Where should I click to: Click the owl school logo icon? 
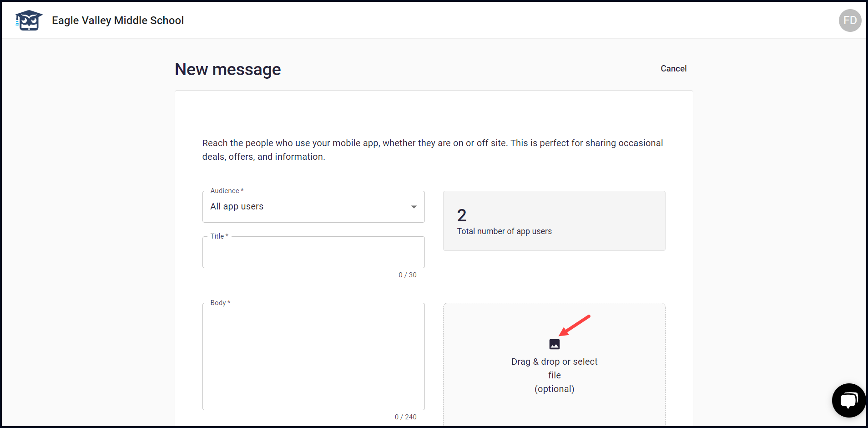(29, 20)
